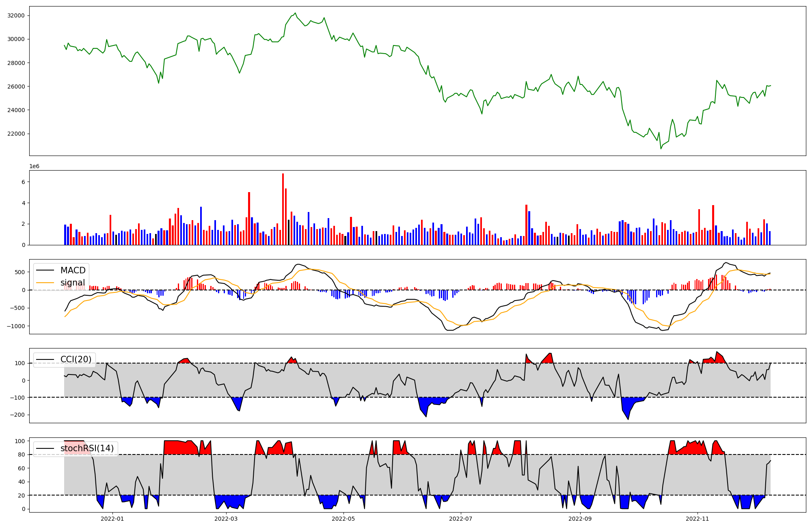Click the stochRSI(14) legend entry
Image resolution: width=812 pixels, height=528 pixels.
click(x=87, y=448)
